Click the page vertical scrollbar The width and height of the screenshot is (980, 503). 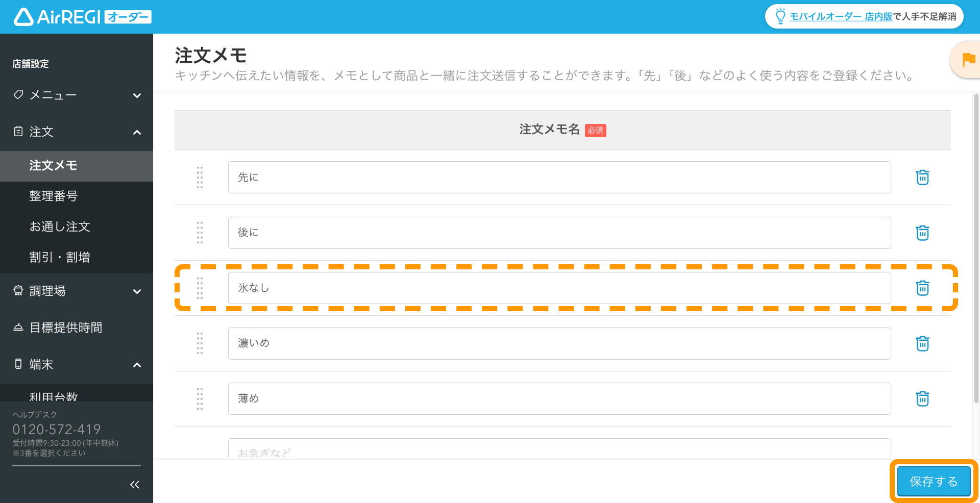click(x=976, y=248)
